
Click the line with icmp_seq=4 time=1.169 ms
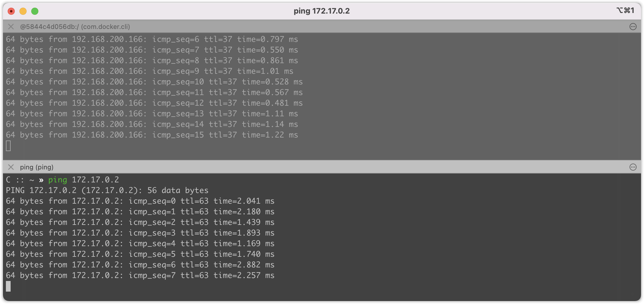click(140, 243)
